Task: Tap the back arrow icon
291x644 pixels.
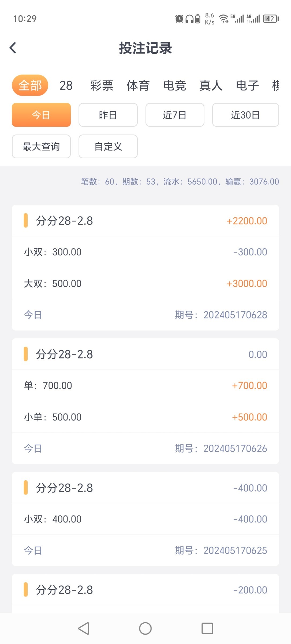Action: (x=13, y=48)
